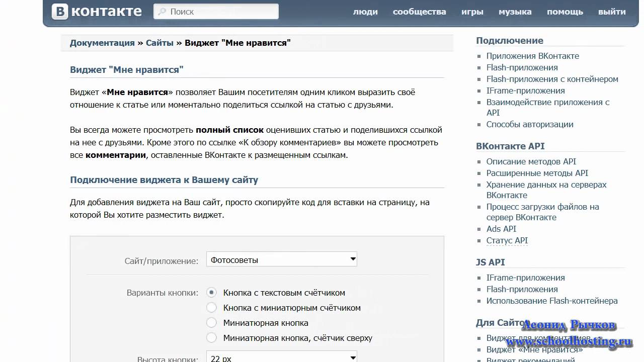Open IFrame-приложения link under JS API
The width and height of the screenshot is (644, 362).
click(x=526, y=278)
